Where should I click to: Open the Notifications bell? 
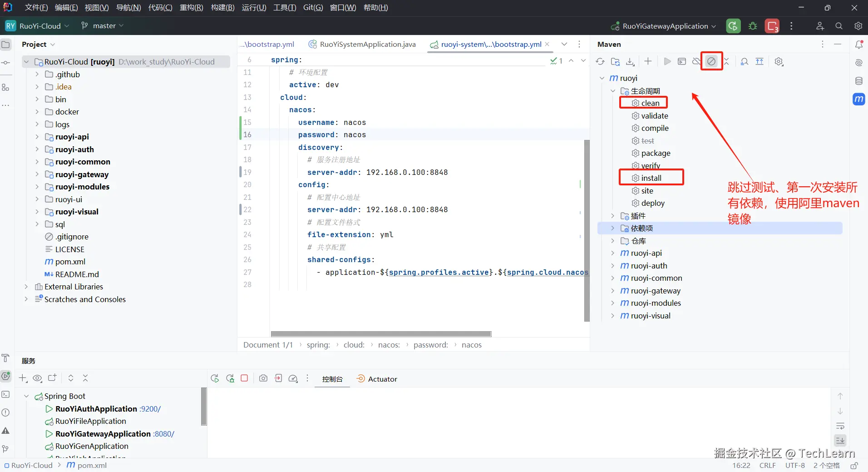pyautogui.click(x=859, y=44)
